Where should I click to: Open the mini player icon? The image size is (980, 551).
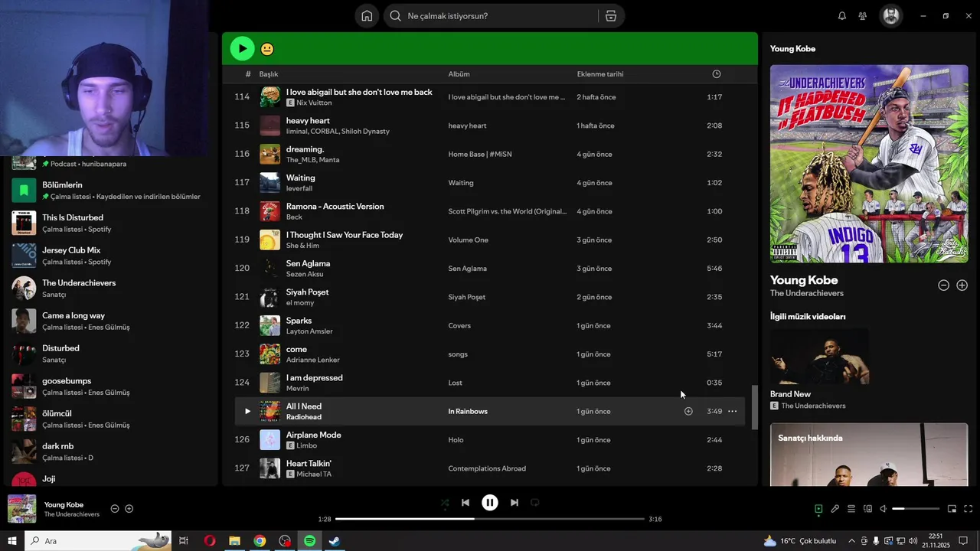pyautogui.click(x=952, y=509)
